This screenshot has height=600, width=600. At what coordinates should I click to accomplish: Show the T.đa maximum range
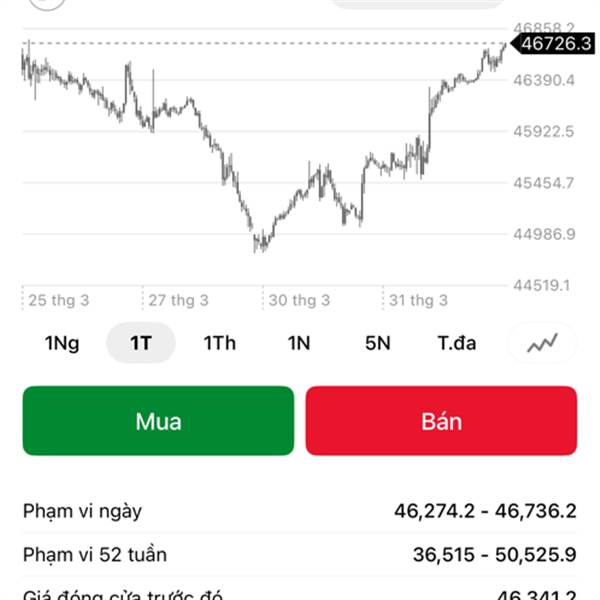click(x=457, y=343)
